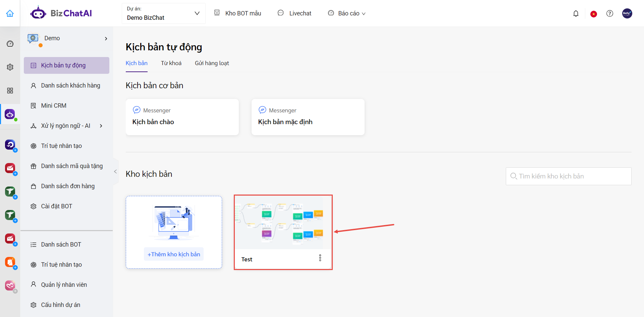The width and height of the screenshot is (644, 317).
Task: Open the help question mark icon
Action: pos(610,13)
